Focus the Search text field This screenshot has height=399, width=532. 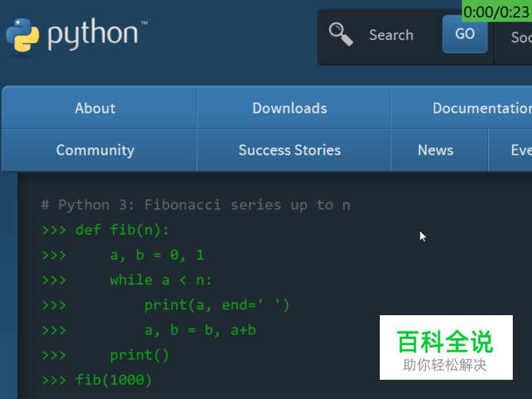coord(391,35)
